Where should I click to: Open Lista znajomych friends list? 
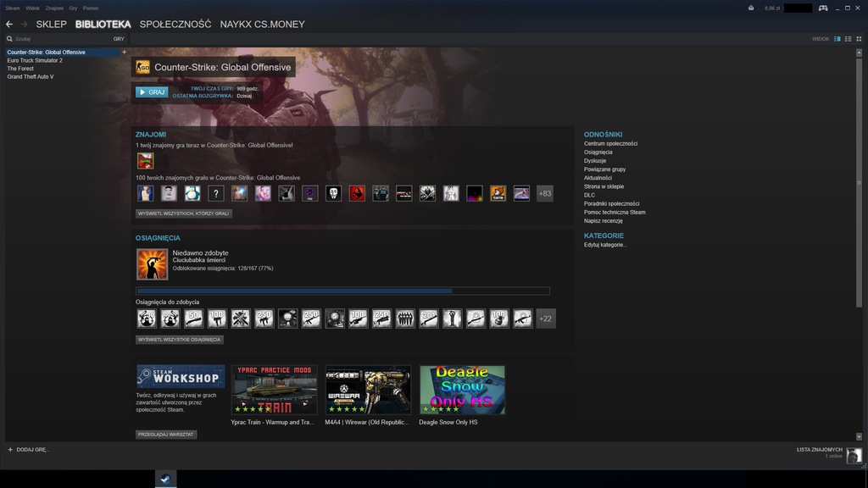point(820,450)
